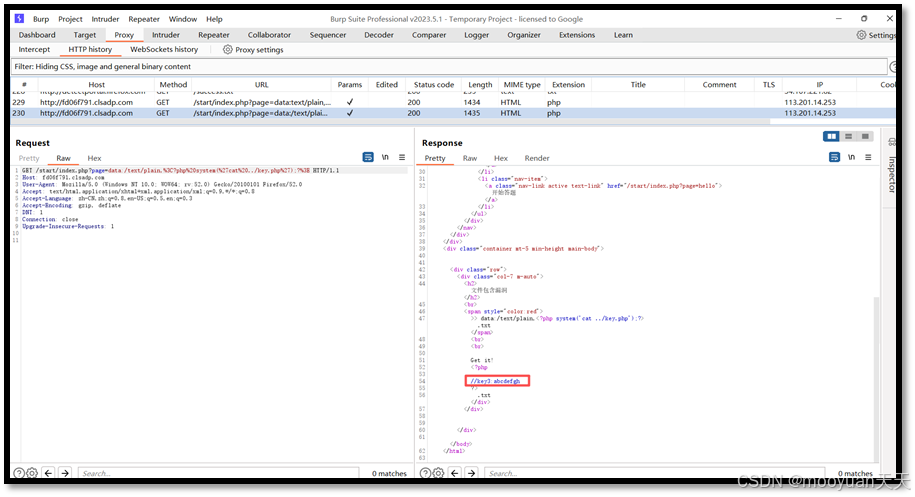Go to next match in Request search
915x497 pixels.
point(65,473)
